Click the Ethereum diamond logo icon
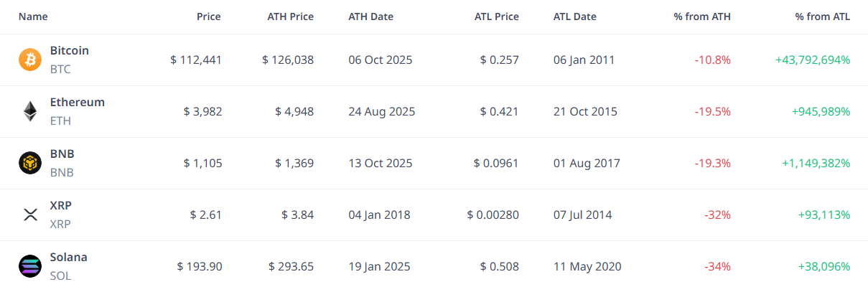The image size is (868, 292). coord(30,112)
